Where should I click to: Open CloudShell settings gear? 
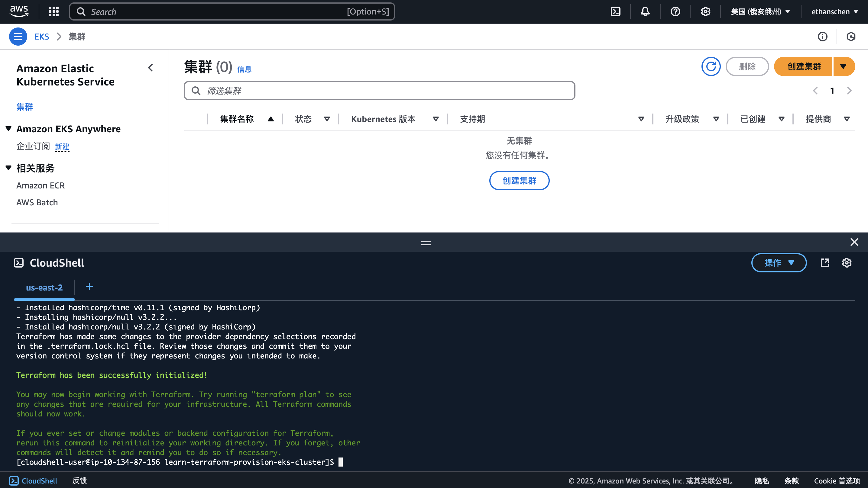(x=847, y=263)
